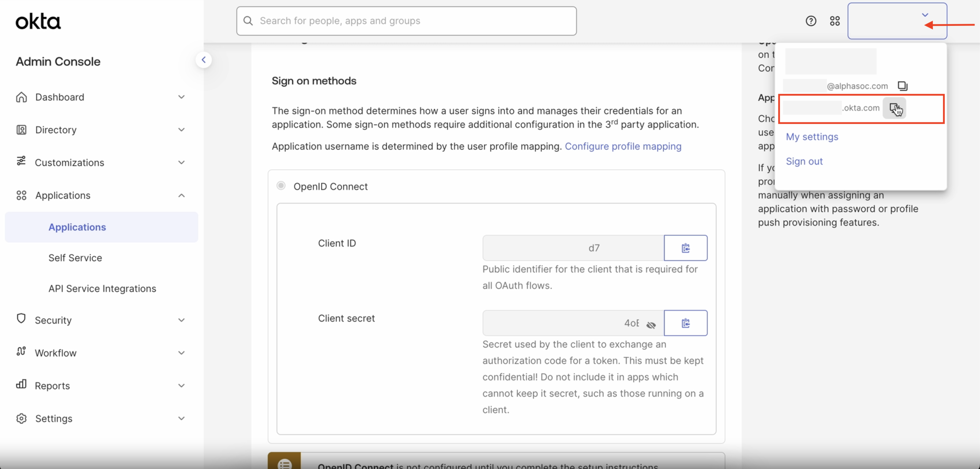
Task: Click the Okta logo
Action: click(x=38, y=21)
